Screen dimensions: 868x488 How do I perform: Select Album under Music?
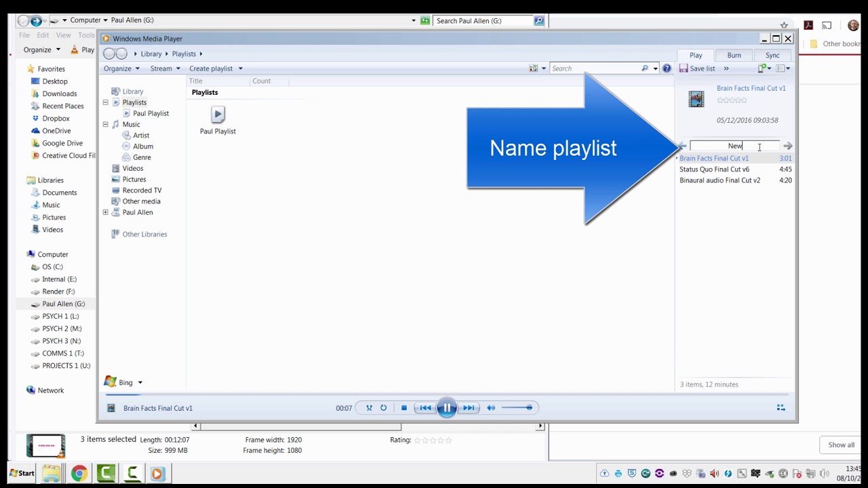point(143,146)
